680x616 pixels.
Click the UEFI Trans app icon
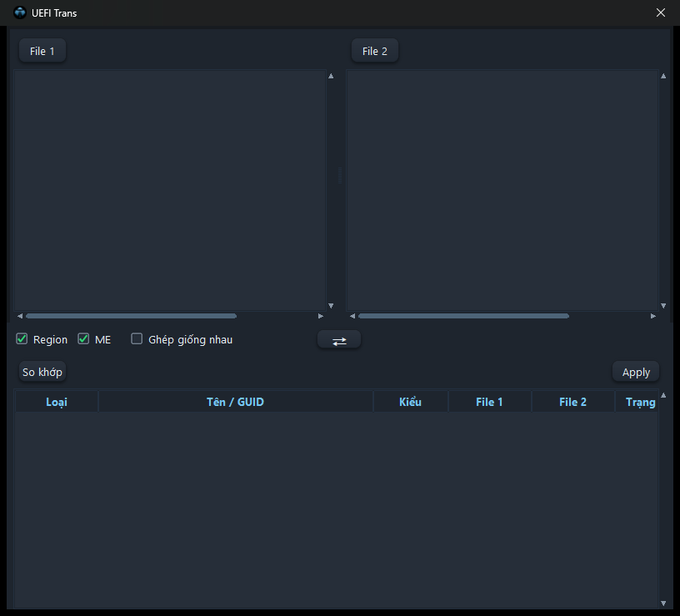click(x=20, y=13)
